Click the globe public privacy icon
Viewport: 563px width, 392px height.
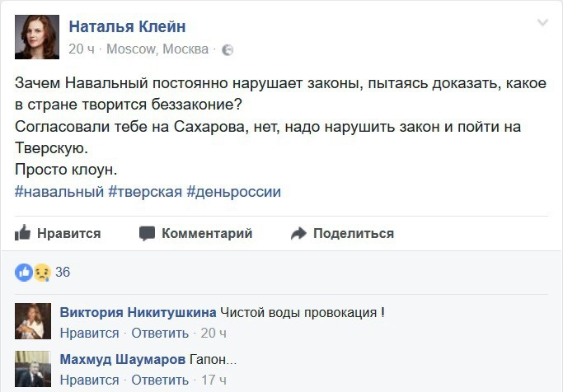pos(228,50)
